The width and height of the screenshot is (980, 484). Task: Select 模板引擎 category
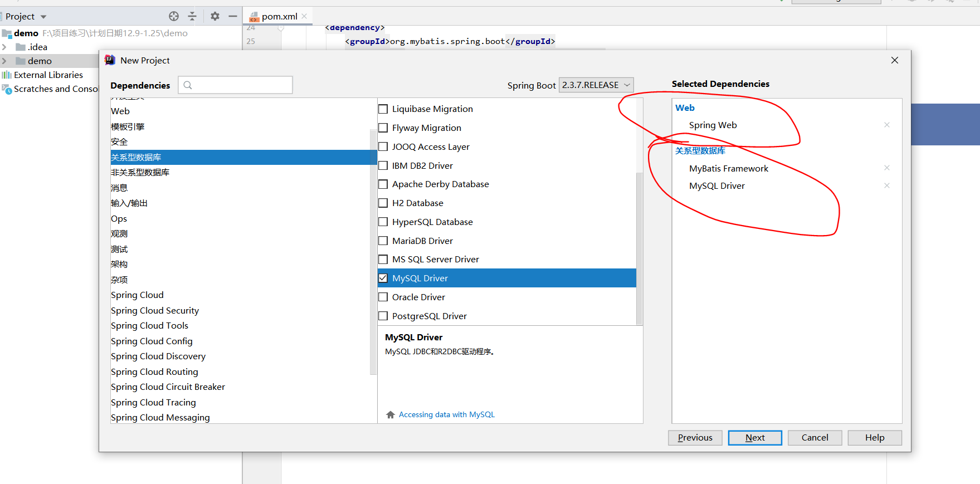[x=128, y=126]
